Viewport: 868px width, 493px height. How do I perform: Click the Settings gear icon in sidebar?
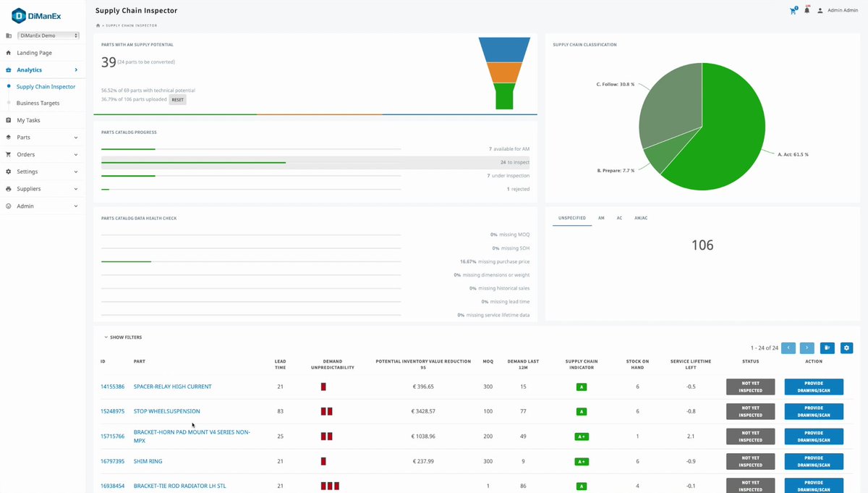tap(9, 172)
